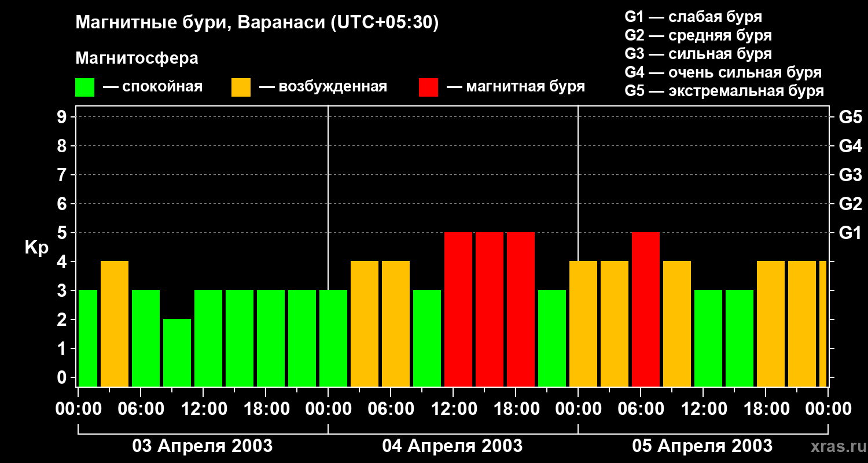The image size is (868, 463).
Task: Click the '05 Апреля 2003' date label
Action: point(703,446)
